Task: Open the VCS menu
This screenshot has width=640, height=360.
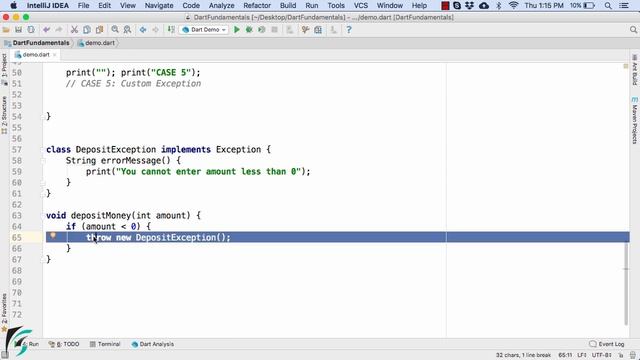Action: [360, 5]
